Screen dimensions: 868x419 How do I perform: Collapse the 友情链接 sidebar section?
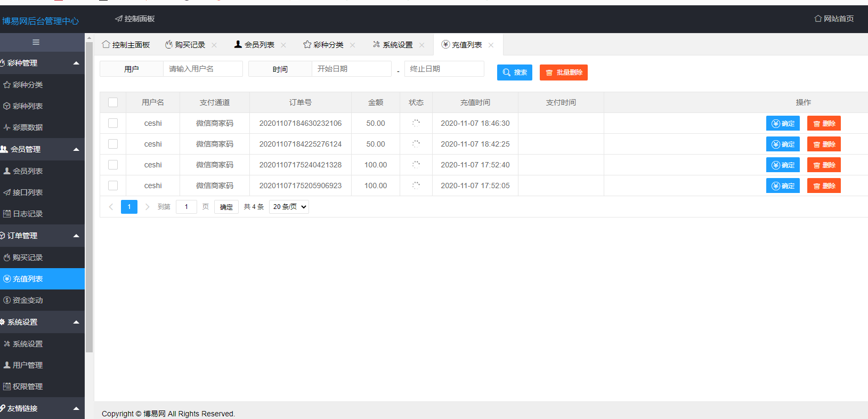76,408
